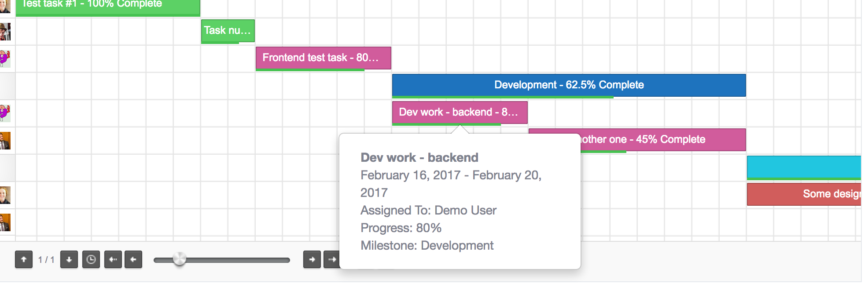
Task: Click avatar on the 'Some design' row
Action: coord(5,195)
